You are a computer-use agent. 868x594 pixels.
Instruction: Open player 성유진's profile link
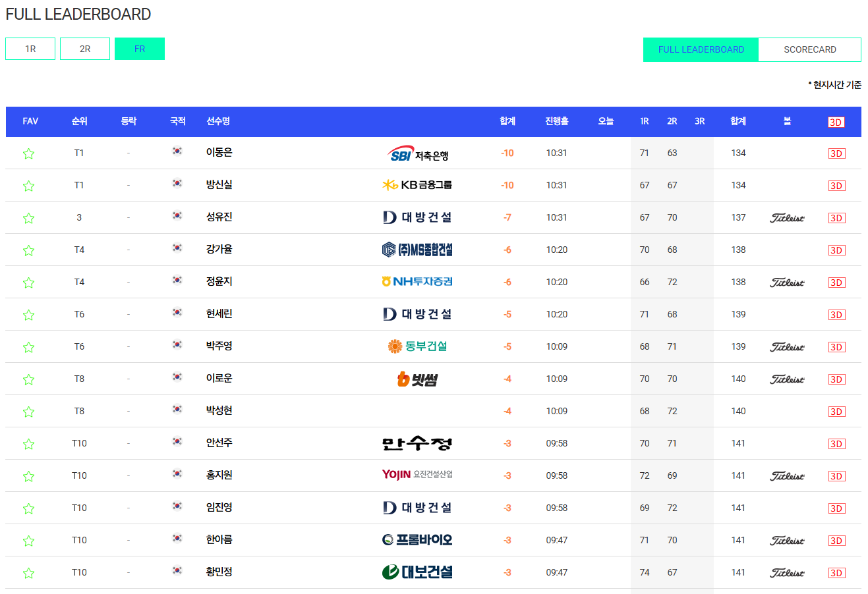point(219,217)
